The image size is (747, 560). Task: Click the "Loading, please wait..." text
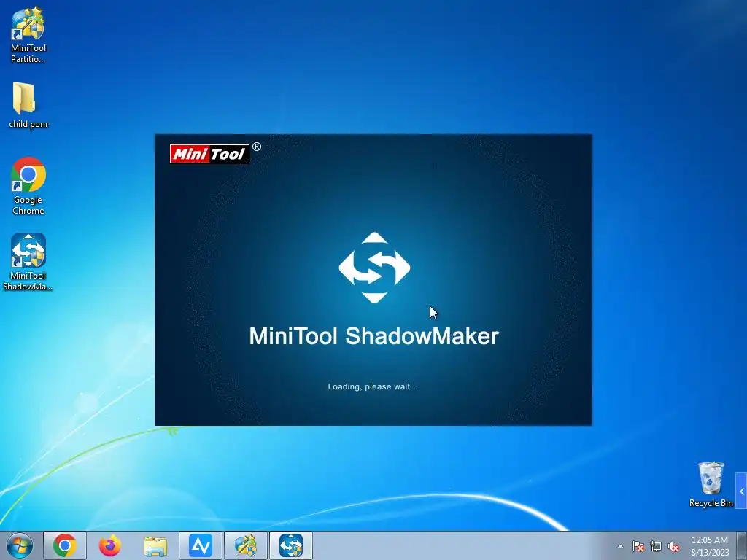point(373,386)
